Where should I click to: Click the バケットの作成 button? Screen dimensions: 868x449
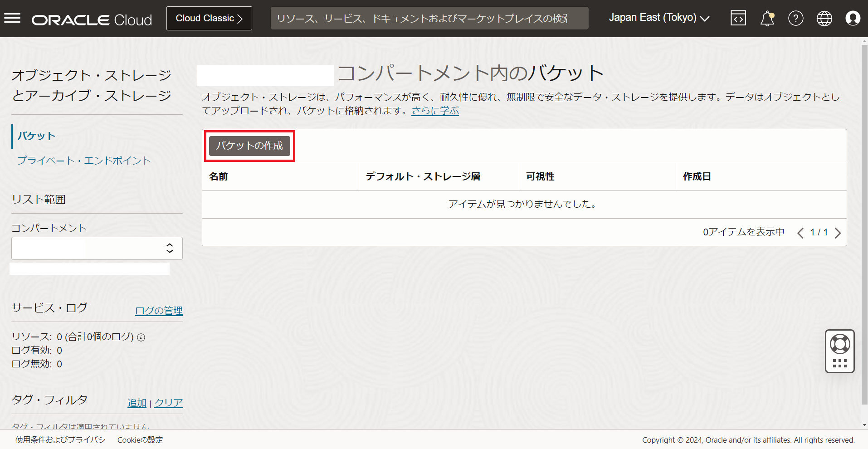pyautogui.click(x=249, y=146)
